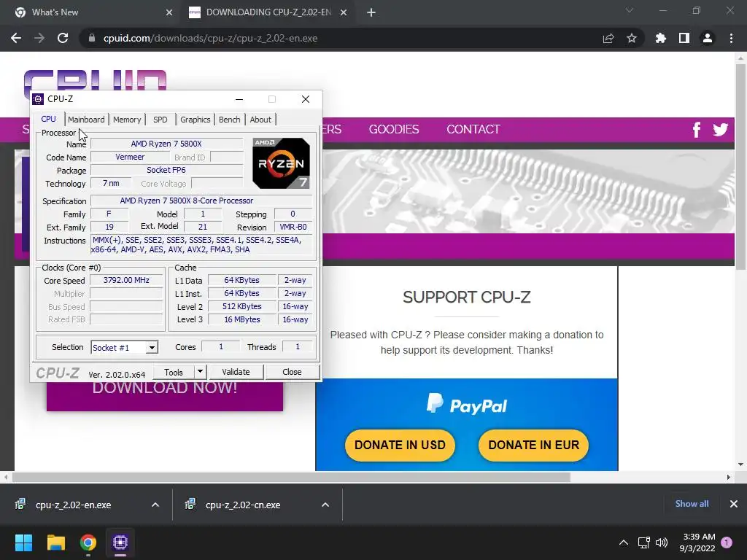Click DONATE IN USD button

click(400, 445)
